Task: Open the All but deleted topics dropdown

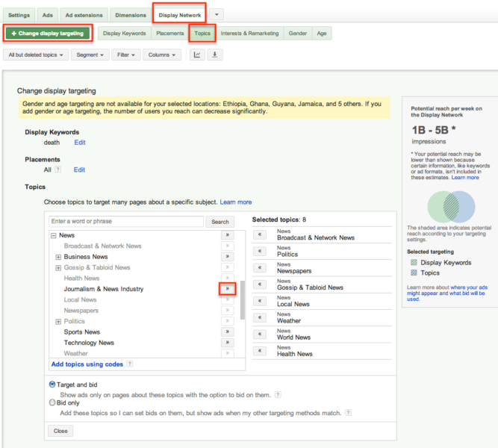Action: click(x=36, y=55)
